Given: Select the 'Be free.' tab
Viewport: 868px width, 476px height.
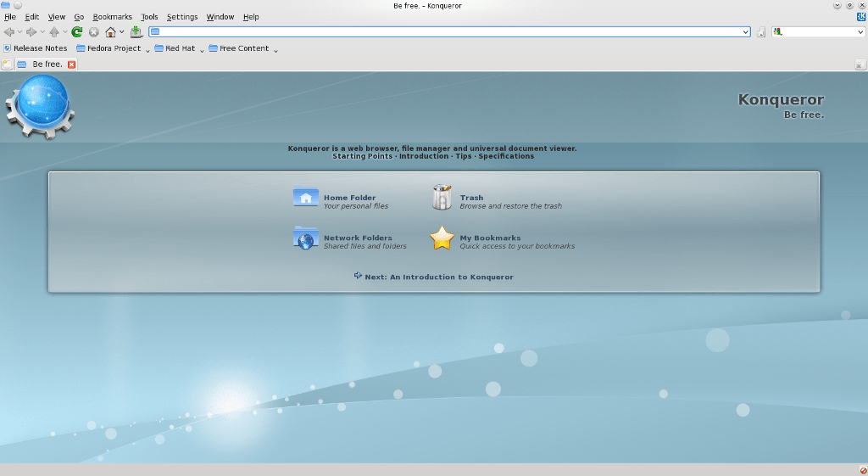Looking at the screenshot, I should point(47,64).
